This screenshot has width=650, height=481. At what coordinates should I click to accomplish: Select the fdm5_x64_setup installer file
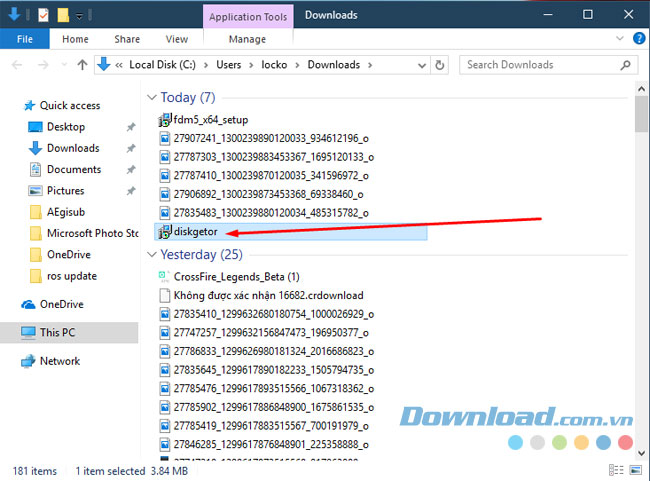[x=210, y=119]
